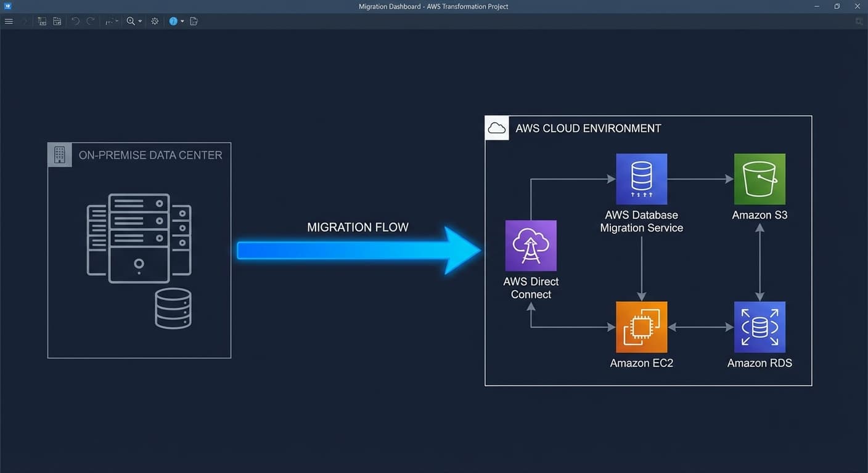Click the MIGRATION FLOW label
Image resolution: width=868 pixels, height=473 pixels.
(358, 227)
